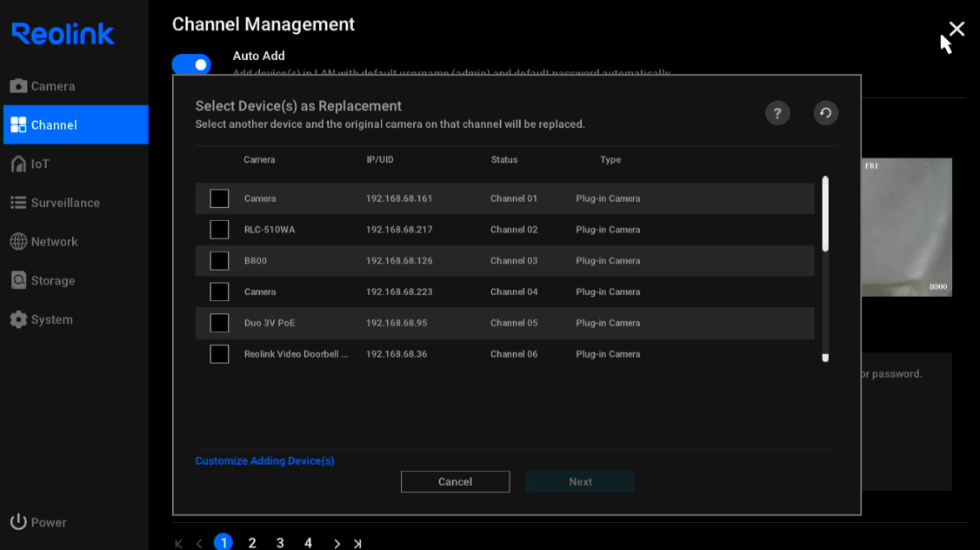
Task: Open Storage settings in sidebar
Action: coord(43,280)
